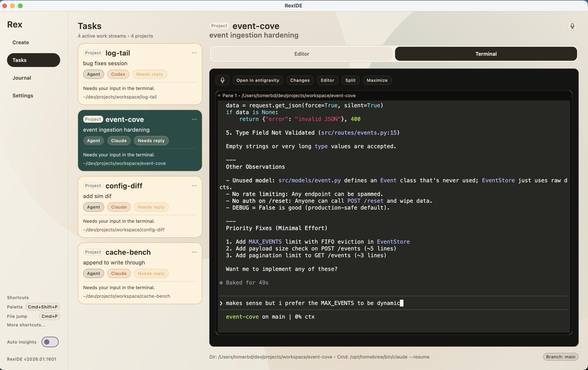Open the options menu on the cache-bench card
588x370 pixels.
click(x=194, y=252)
